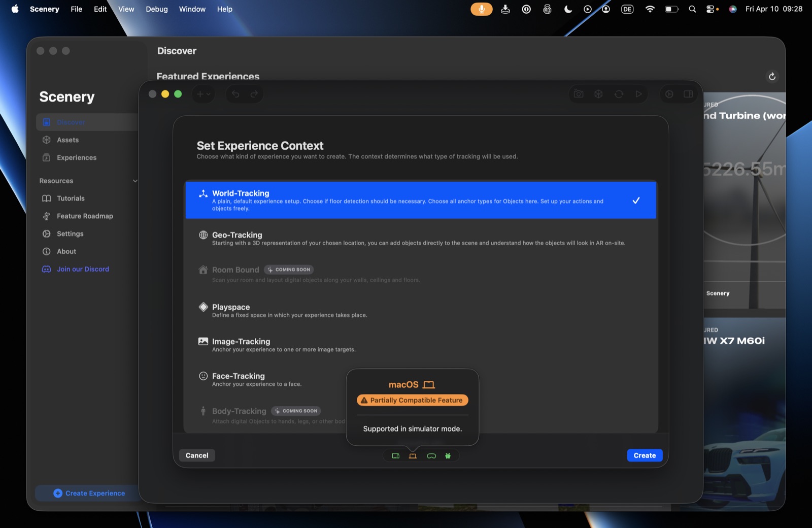Open Discover in the sidebar
This screenshot has height=528, width=812.
point(87,122)
